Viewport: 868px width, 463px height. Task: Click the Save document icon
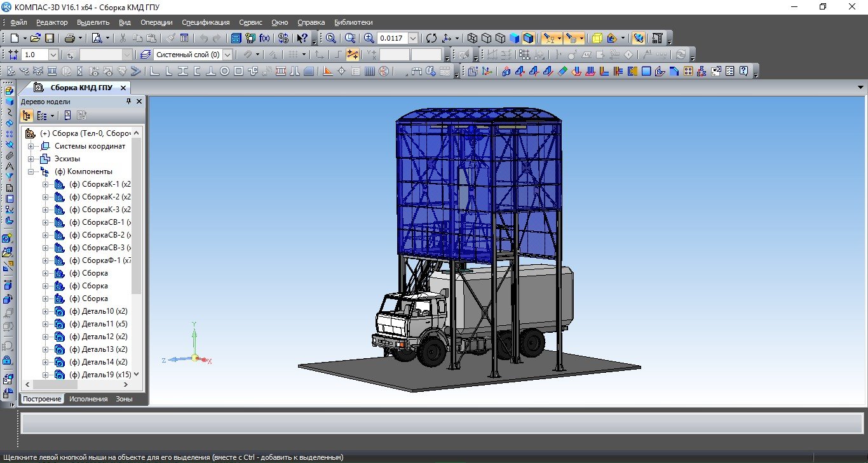[x=50, y=38]
